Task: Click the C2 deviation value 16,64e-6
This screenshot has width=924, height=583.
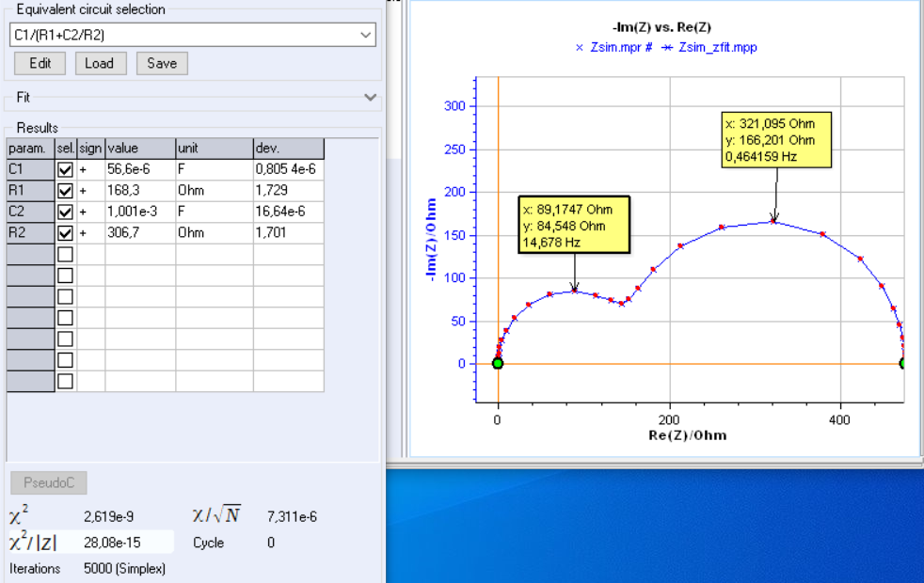Action: click(x=288, y=212)
